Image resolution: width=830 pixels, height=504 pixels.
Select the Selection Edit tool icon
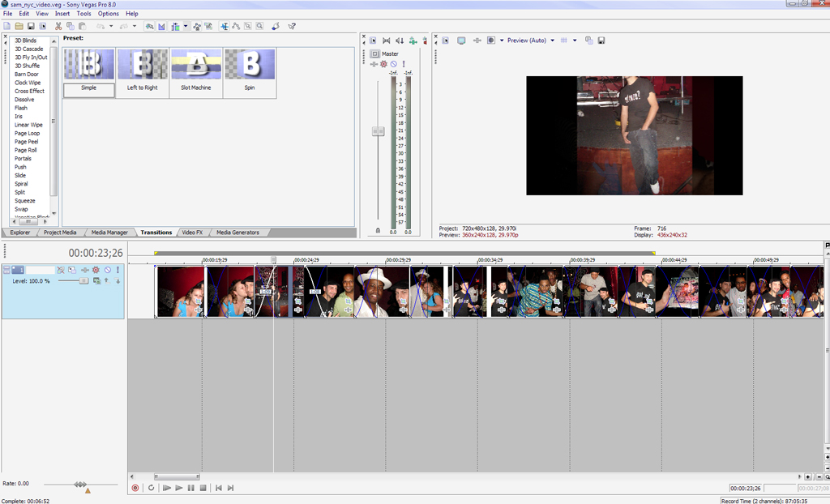click(248, 26)
